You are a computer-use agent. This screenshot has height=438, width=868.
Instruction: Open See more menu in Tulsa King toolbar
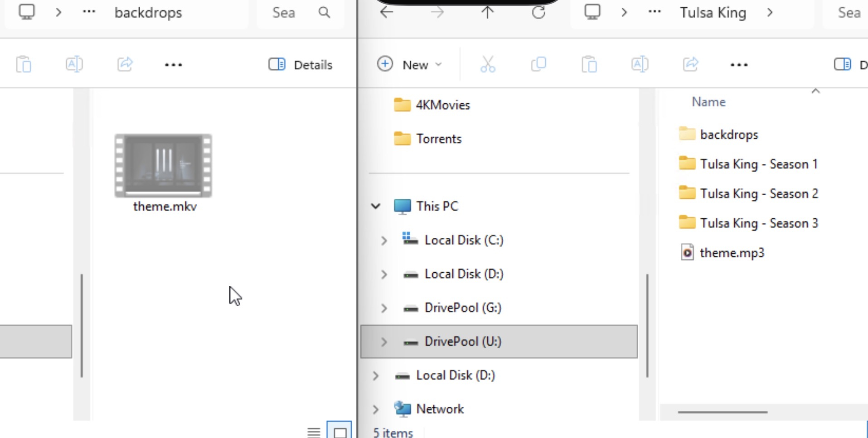click(x=739, y=65)
